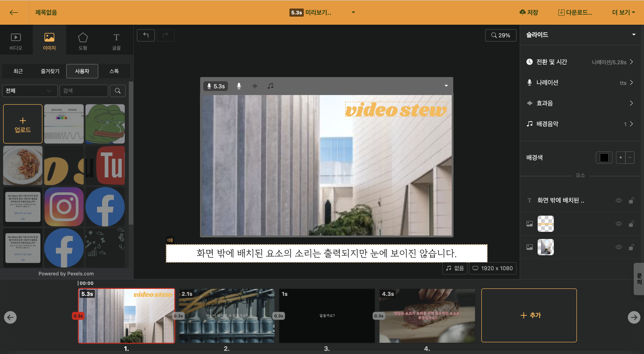Viewport: 644px width, 354px height.
Task: Click the back arrow in header
Action: [14, 13]
